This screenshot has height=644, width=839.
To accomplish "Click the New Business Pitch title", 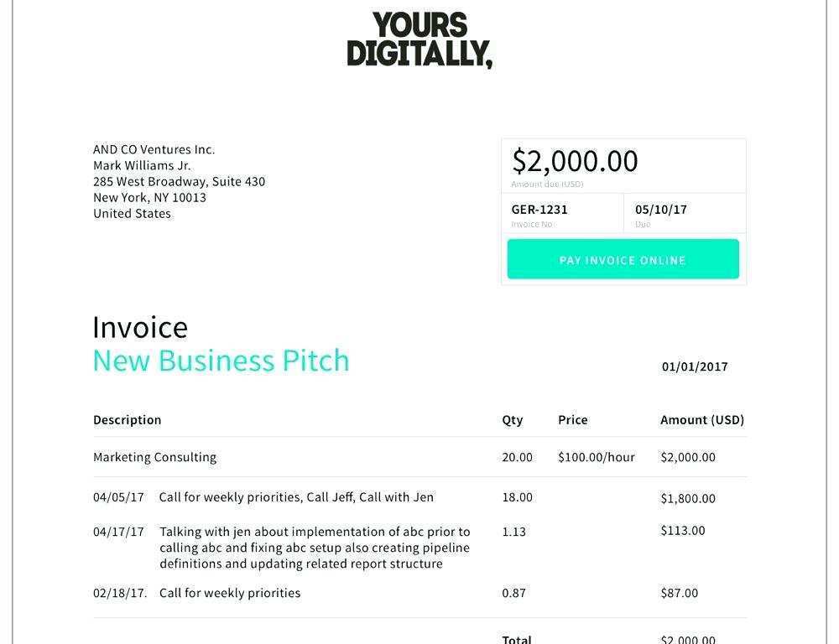I will pos(221,360).
